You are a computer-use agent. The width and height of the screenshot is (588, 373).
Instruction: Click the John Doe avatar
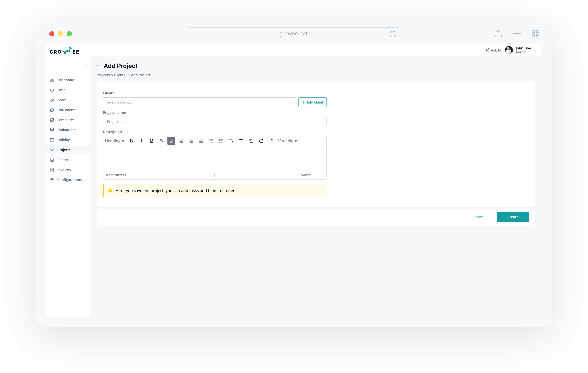509,50
